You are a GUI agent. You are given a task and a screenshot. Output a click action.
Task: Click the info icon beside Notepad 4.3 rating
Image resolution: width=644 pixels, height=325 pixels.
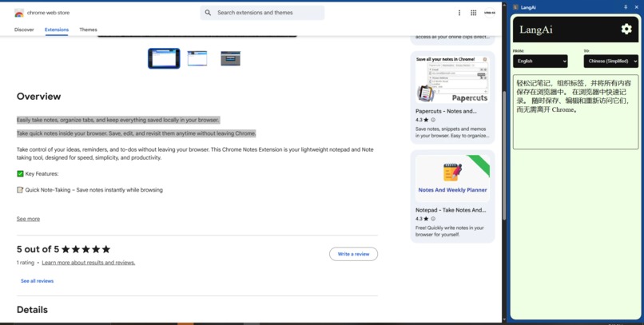[433, 219]
